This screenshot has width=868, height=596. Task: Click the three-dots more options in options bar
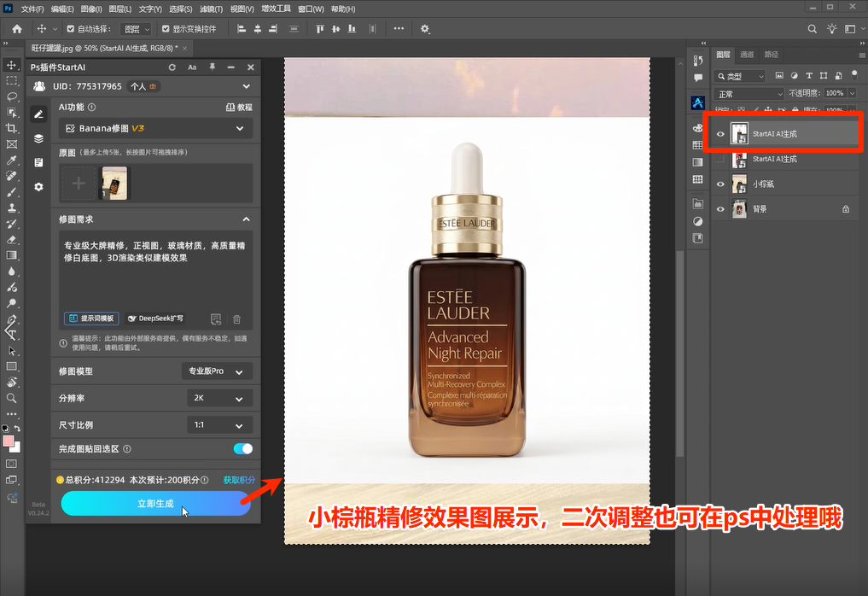pos(399,29)
